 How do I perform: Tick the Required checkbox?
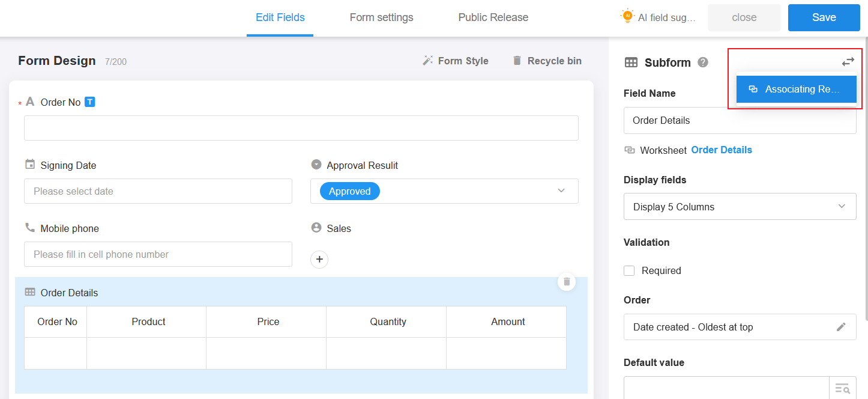(x=629, y=270)
